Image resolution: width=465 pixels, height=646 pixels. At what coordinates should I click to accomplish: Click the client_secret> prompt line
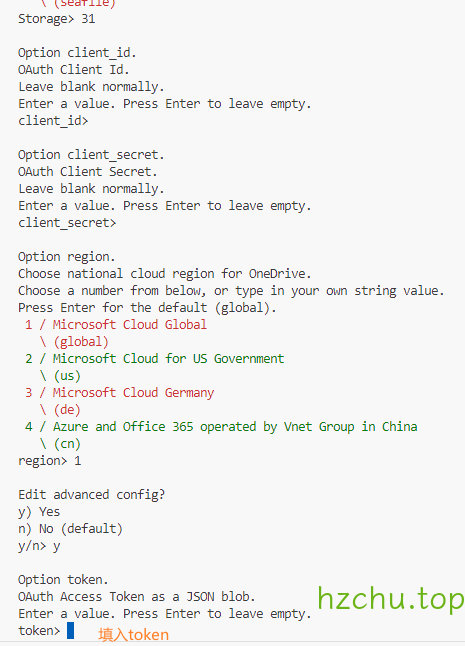point(67,223)
